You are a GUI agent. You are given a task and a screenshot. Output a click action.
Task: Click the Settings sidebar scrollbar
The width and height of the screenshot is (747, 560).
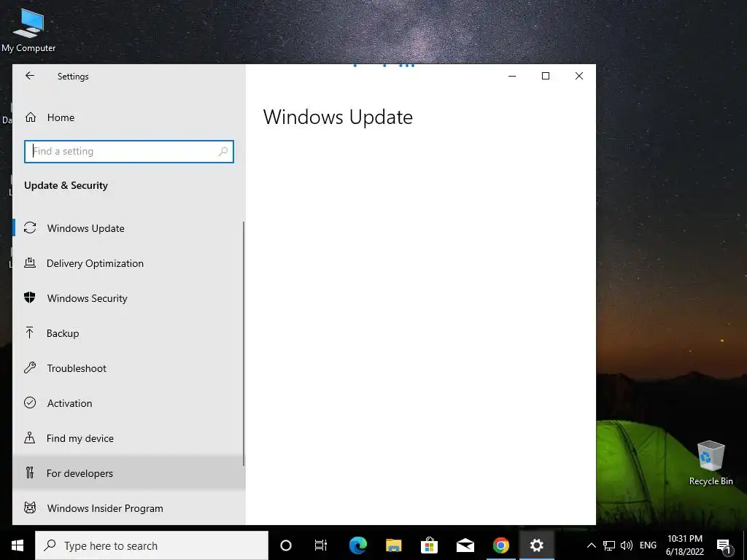[x=244, y=343]
